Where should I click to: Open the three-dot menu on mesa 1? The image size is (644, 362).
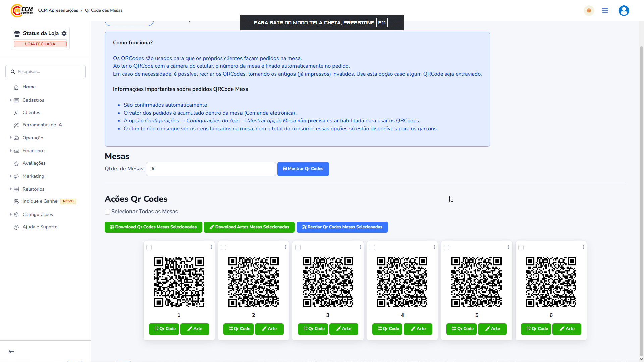[211, 247]
